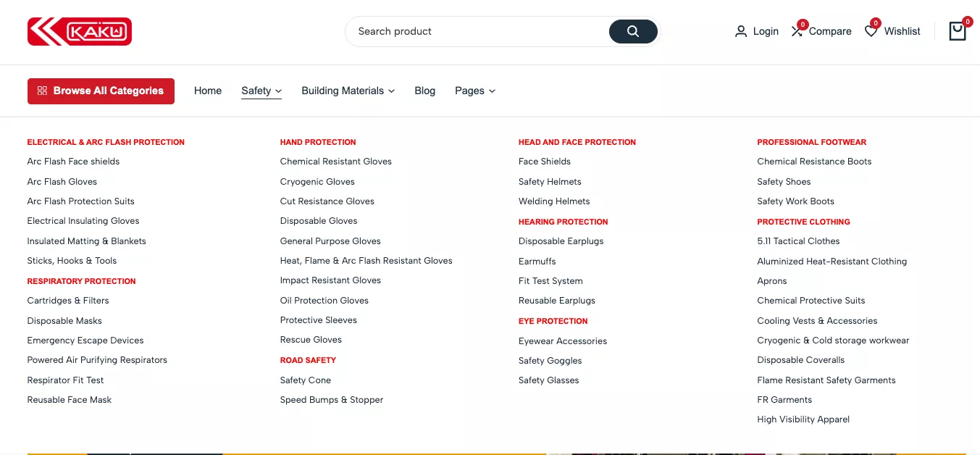Image resolution: width=980 pixels, height=455 pixels.
Task: Open Arc Flash Gloves link
Action: point(62,182)
